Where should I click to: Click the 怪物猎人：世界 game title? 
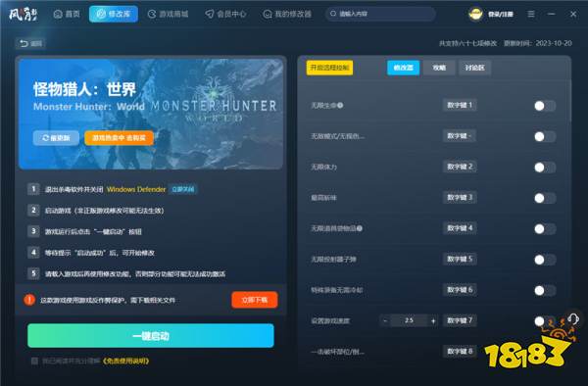click(84, 89)
